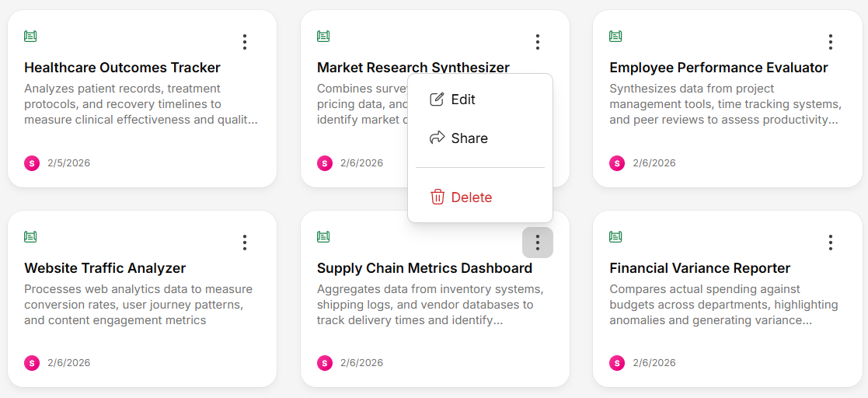Viewport: 868px width, 398px height.
Task: Click Delete in the context menu
Action: click(x=471, y=197)
